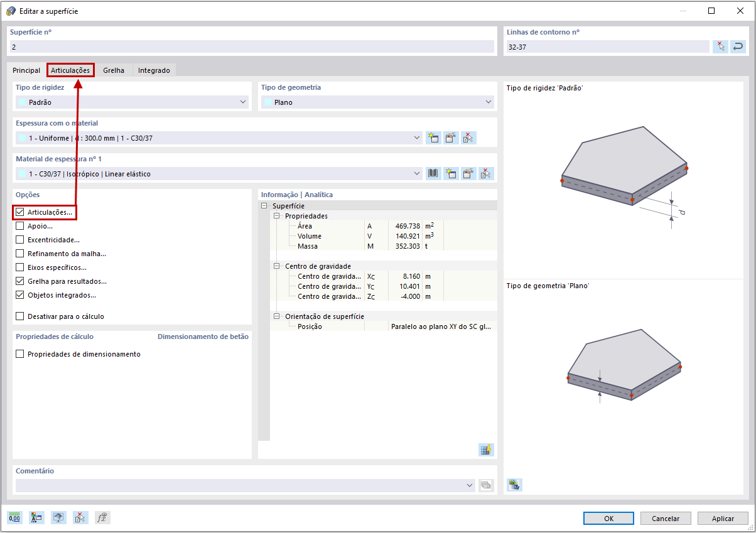Click the third bottom-left display icon
Screen dimensions: 756x533
click(58, 518)
